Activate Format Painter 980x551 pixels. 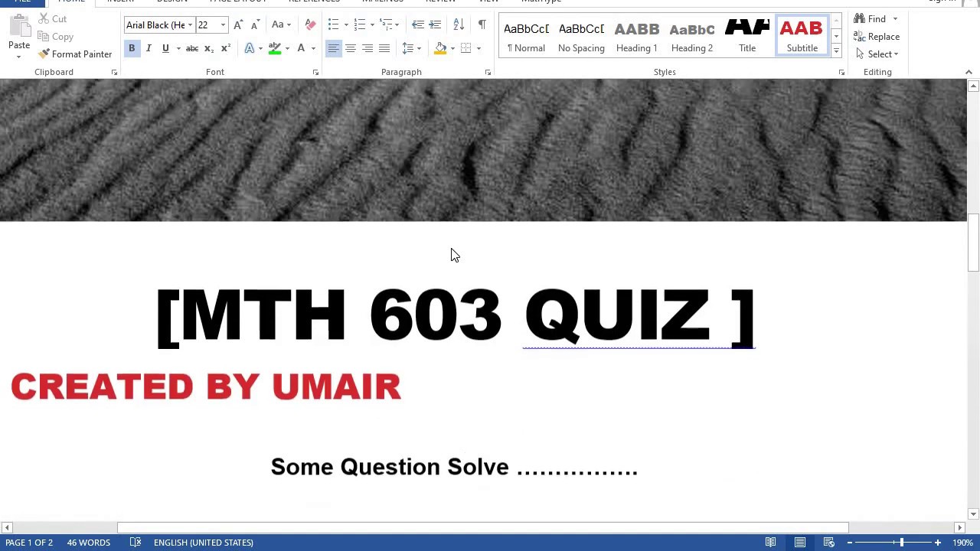click(75, 54)
